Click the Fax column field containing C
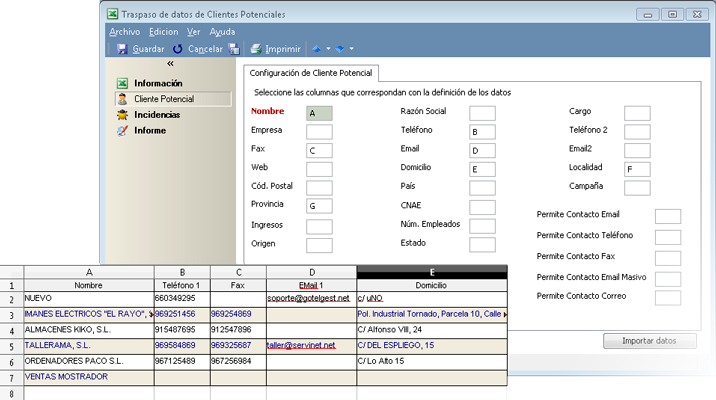716x400 pixels. (319, 151)
